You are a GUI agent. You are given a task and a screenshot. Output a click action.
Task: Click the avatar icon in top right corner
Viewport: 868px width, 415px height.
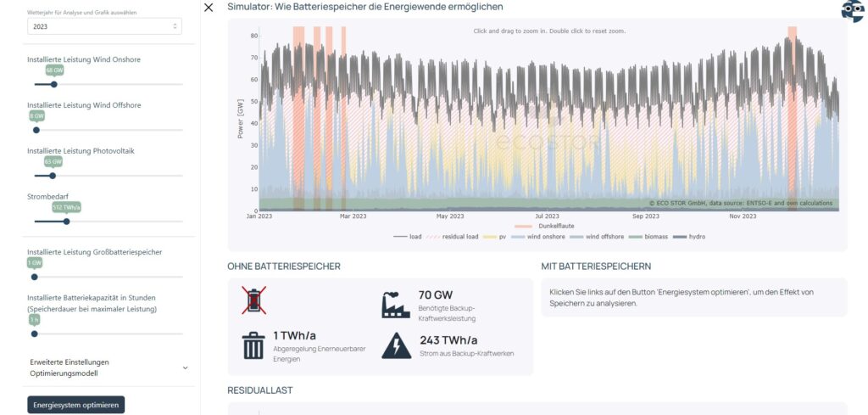click(x=852, y=10)
